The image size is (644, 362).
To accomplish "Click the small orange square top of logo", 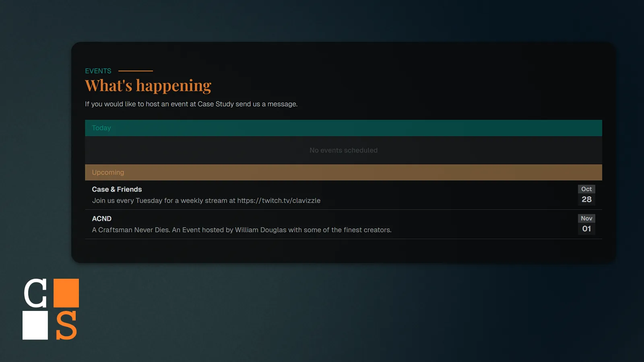I will click(x=66, y=294).
